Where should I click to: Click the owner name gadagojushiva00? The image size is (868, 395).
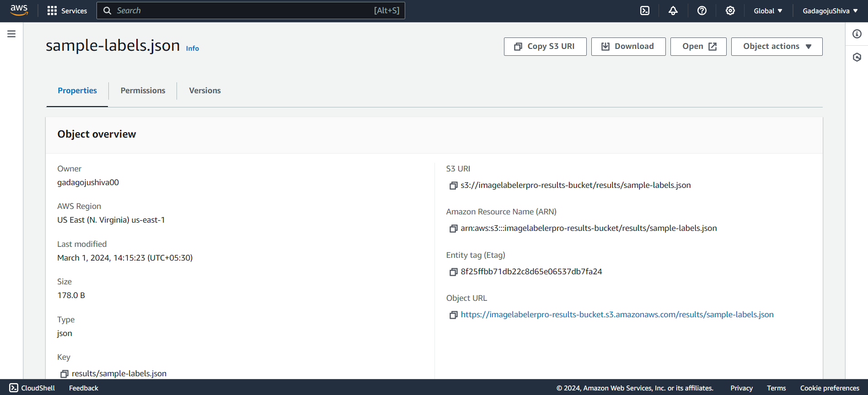coord(88,182)
